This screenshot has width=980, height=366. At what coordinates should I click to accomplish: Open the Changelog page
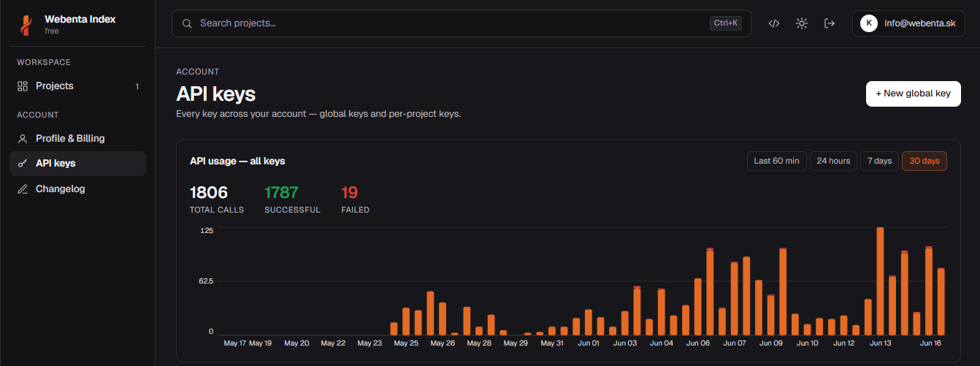click(77, 189)
